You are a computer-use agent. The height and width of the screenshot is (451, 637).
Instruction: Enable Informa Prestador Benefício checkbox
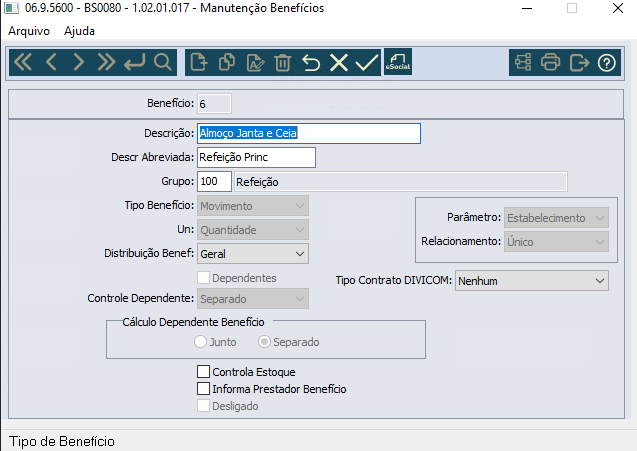pos(203,389)
